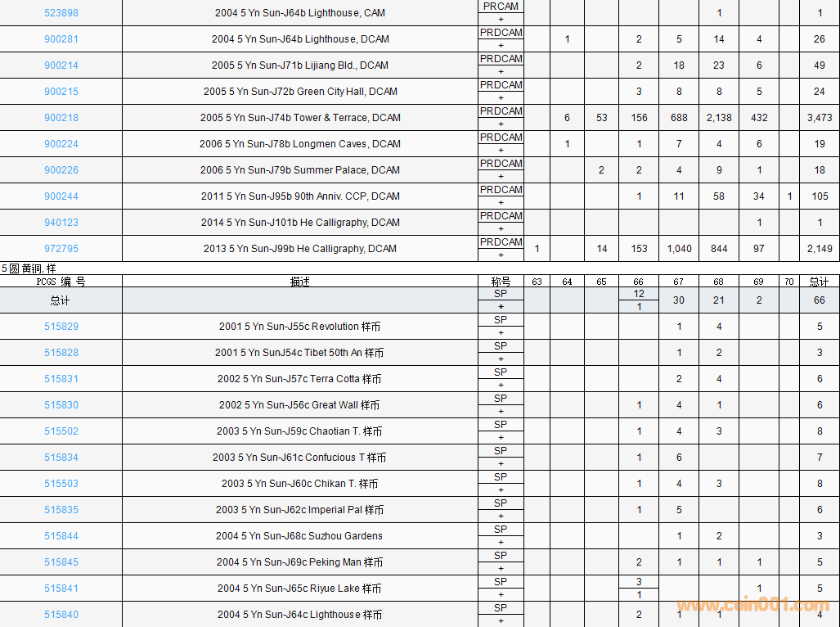840x627 pixels.
Task: Click the PCGS 编号 column header
Action: click(61, 282)
